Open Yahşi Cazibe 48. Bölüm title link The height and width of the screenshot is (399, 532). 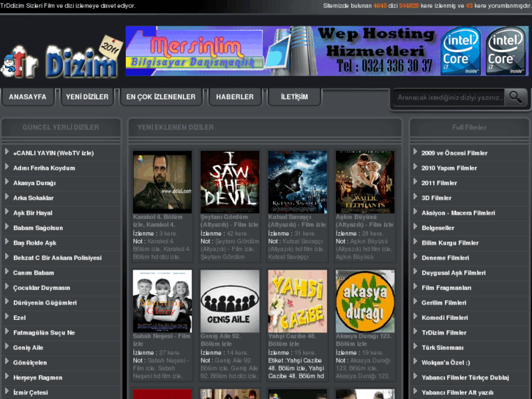[292, 340]
